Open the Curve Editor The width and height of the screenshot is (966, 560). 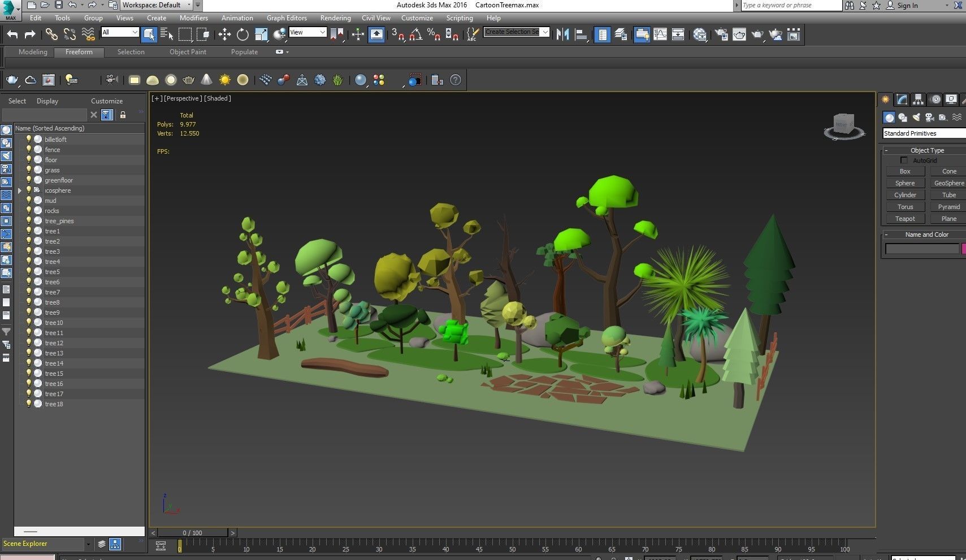click(660, 34)
